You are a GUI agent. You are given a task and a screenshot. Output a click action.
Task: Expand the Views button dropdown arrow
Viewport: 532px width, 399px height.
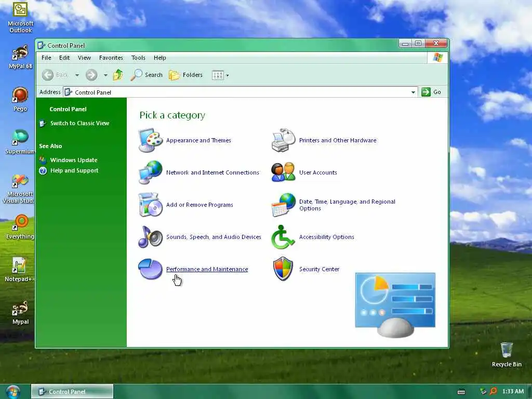click(228, 75)
